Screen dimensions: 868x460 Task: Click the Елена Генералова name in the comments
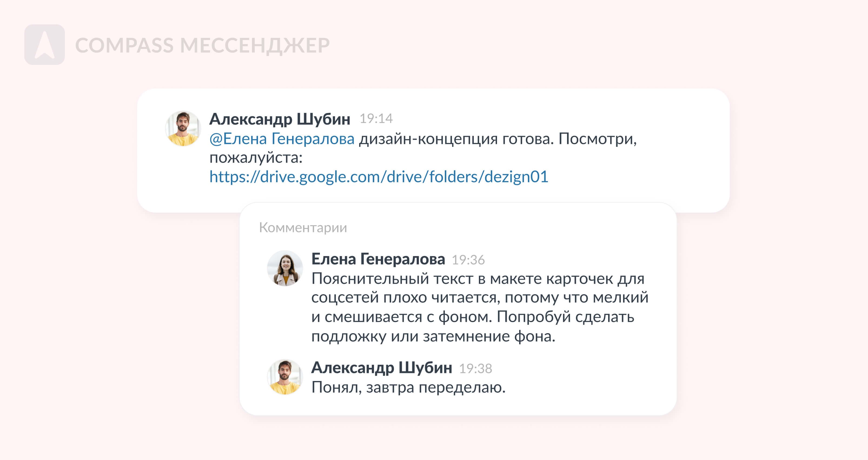(378, 259)
